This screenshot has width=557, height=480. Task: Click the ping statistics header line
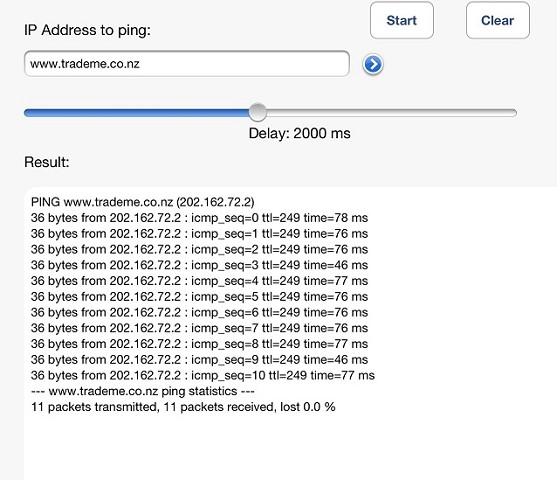point(142,391)
